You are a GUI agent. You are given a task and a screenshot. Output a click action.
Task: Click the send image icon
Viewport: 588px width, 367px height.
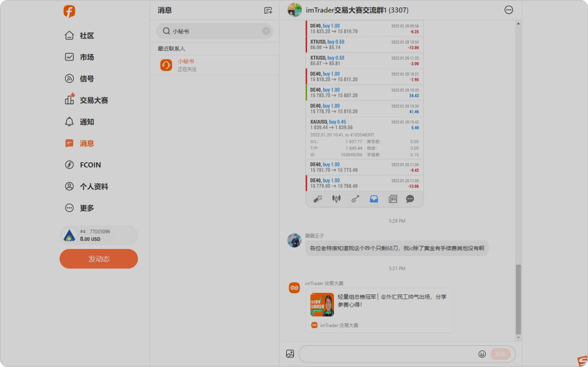pos(290,354)
